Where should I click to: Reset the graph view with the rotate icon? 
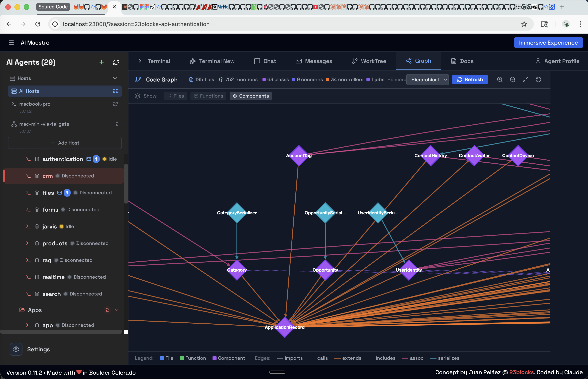click(539, 79)
